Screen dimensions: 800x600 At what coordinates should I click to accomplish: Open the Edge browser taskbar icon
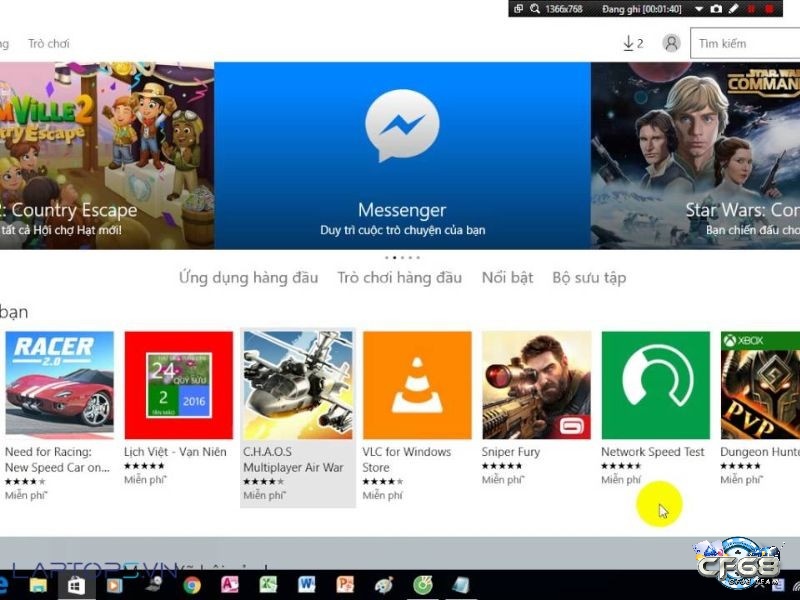point(3,585)
